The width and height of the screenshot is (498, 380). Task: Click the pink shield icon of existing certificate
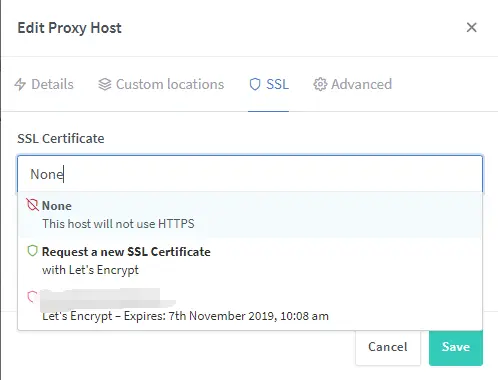coord(32,296)
